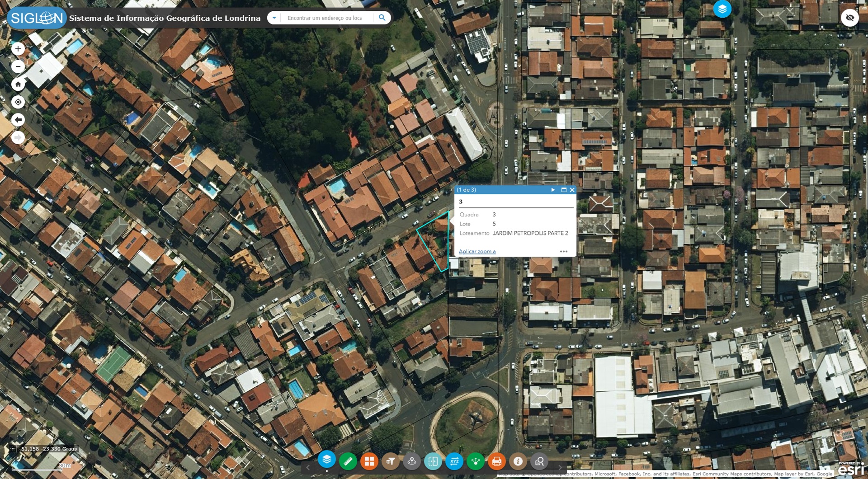The height and width of the screenshot is (479, 868).
Task: Open the green share arrows tool
Action: coord(476,461)
